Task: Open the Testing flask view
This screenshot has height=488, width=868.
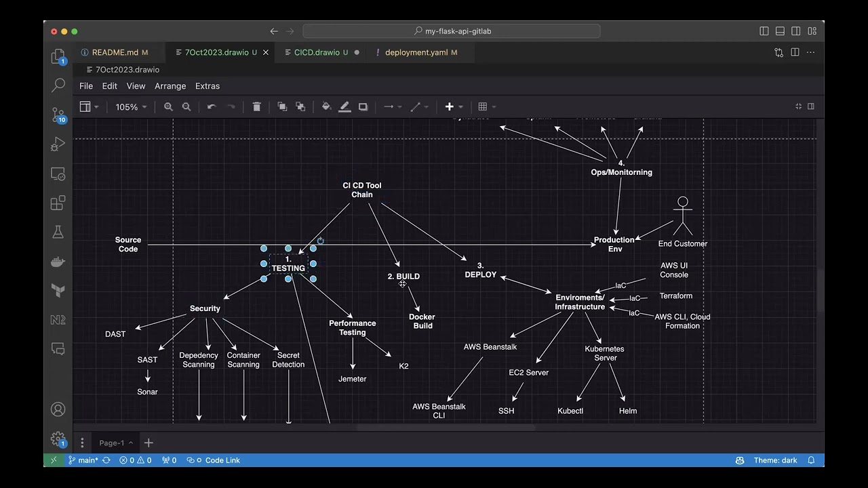Action: pos(58,232)
